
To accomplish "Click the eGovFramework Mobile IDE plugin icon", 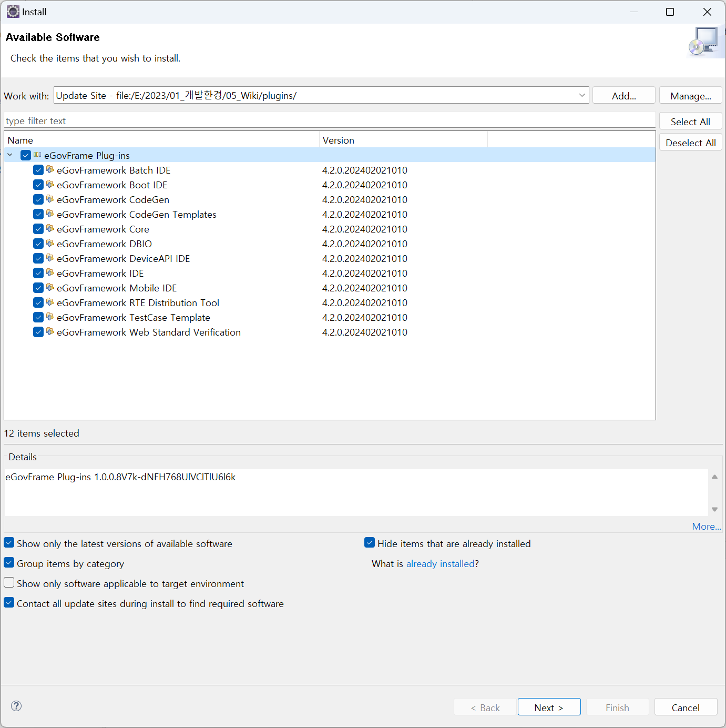I will coord(50,287).
